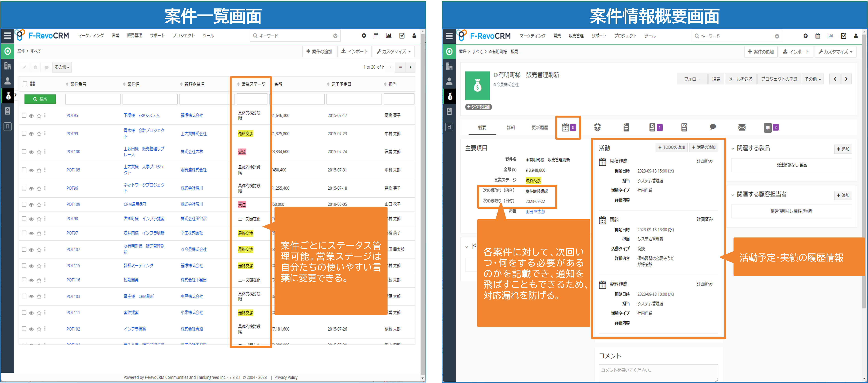Select contacts person icon in left screen sidebar
This screenshot has width=868, height=383.
pyautogui.click(x=7, y=81)
